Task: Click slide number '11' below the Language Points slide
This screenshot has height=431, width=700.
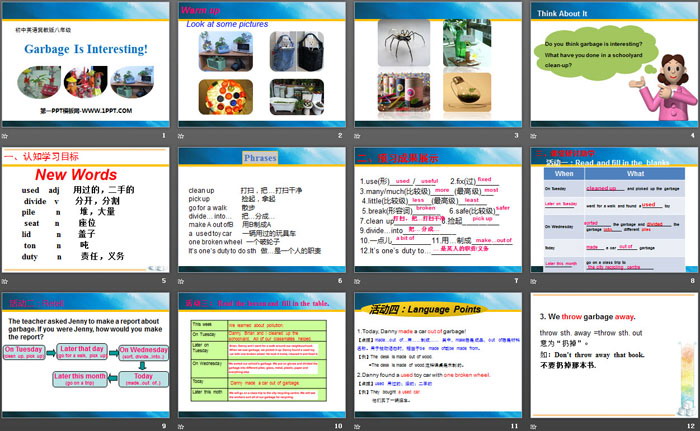Action: point(515,426)
